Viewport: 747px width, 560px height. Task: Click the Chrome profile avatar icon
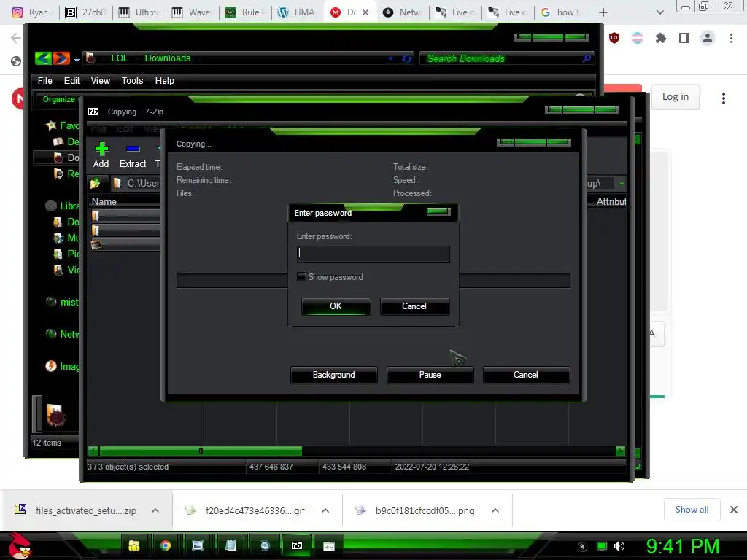click(x=708, y=38)
